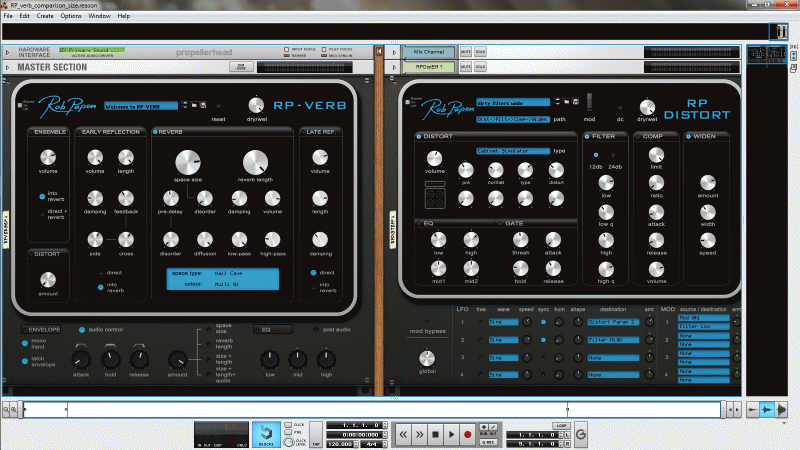Click the Comp limit knob
The width and height of the screenshot is (800, 450).
pyautogui.click(x=656, y=155)
